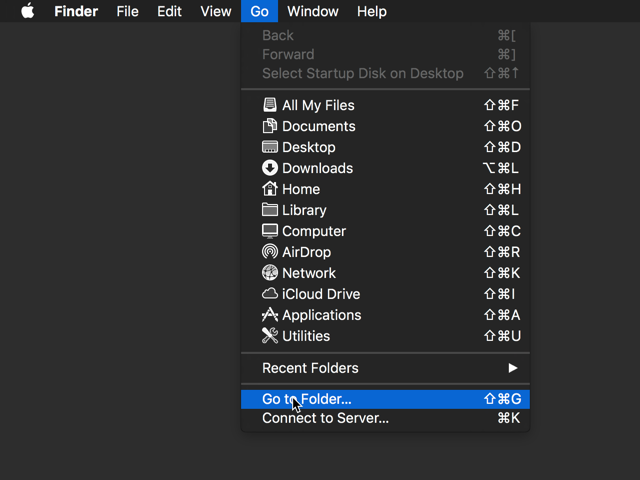Select the Utilities label
The height and width of the screenshot is (480, 640).
[x=306, y=336]
